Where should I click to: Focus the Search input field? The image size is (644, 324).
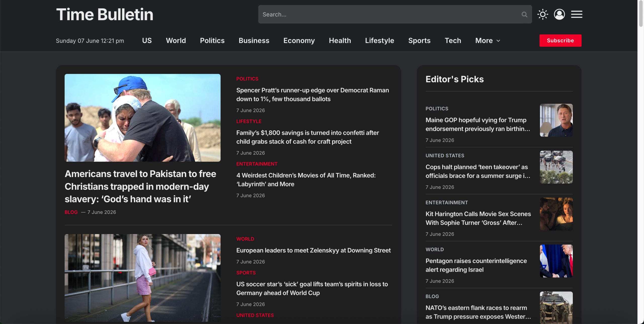point(395,14)
